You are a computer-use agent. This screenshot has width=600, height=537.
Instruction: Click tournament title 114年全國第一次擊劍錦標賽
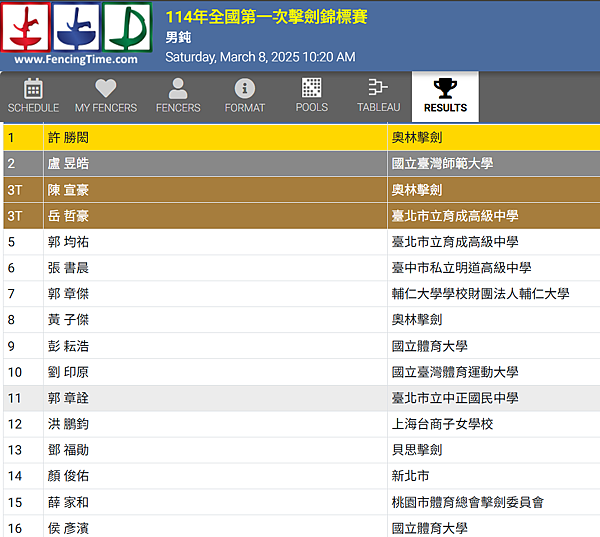point(266,17)
